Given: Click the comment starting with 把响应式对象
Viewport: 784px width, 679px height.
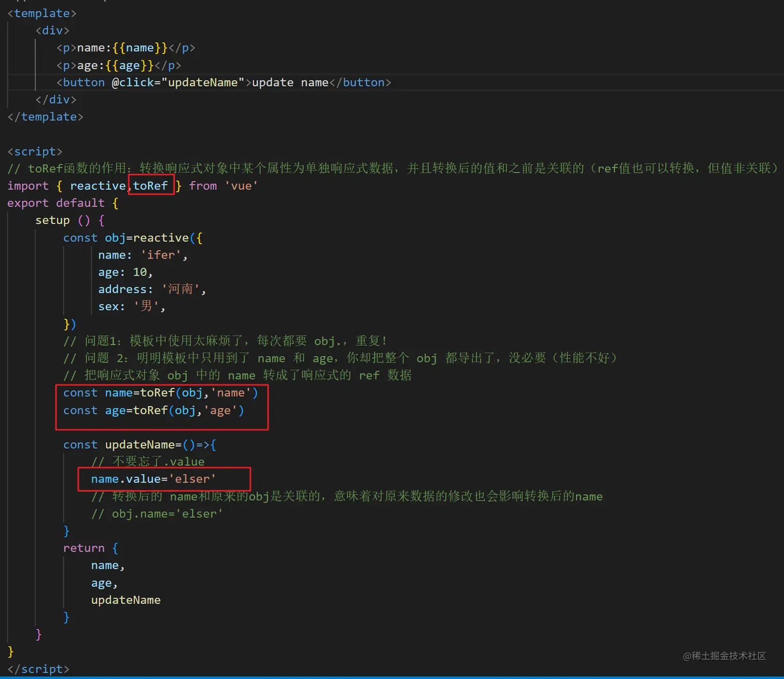Looking at the screenshot, I should pos(237,375).
